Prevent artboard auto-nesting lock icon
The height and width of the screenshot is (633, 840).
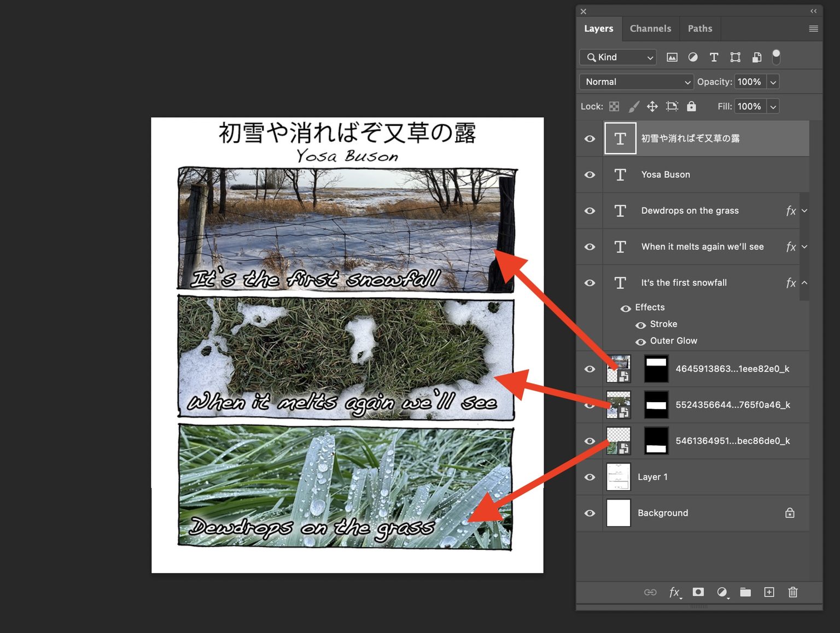(672, 107)
